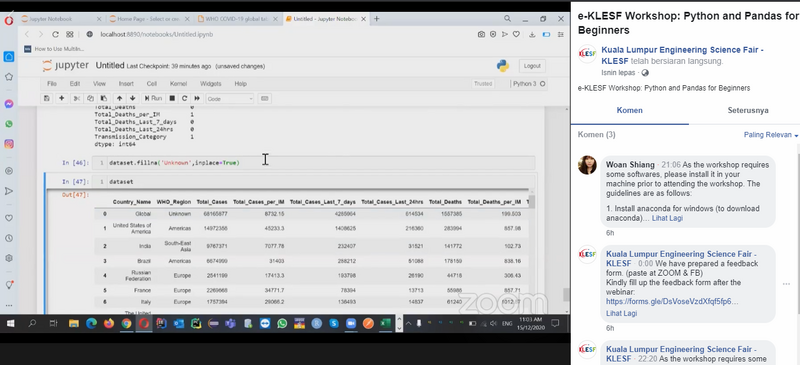Move the selected cell up
The height and width of the screenshot is (365, 800).
click(x=119, y=99)
